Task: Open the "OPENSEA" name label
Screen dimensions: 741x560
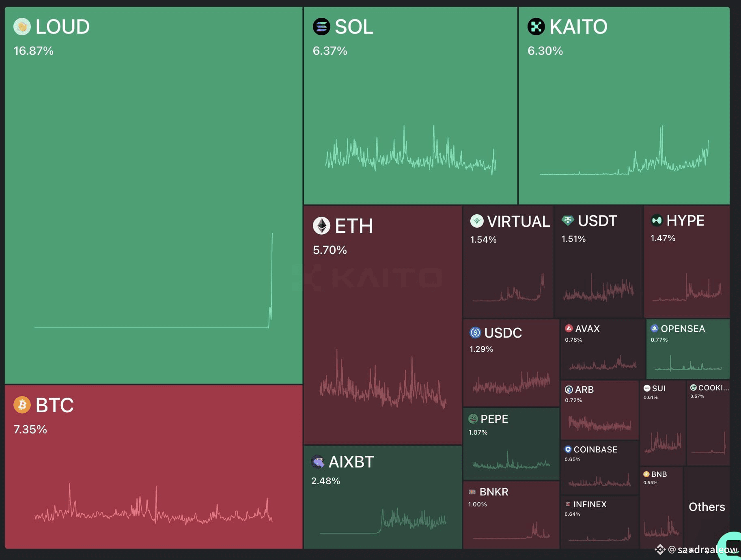Action: point(683,328)
